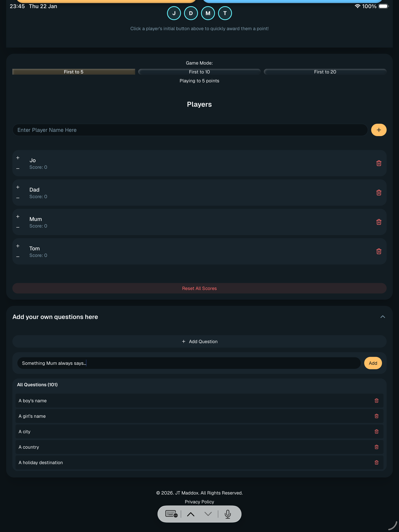Click the T initial button for Tom
Screen dimensions: 399x532
coord(225,13)
